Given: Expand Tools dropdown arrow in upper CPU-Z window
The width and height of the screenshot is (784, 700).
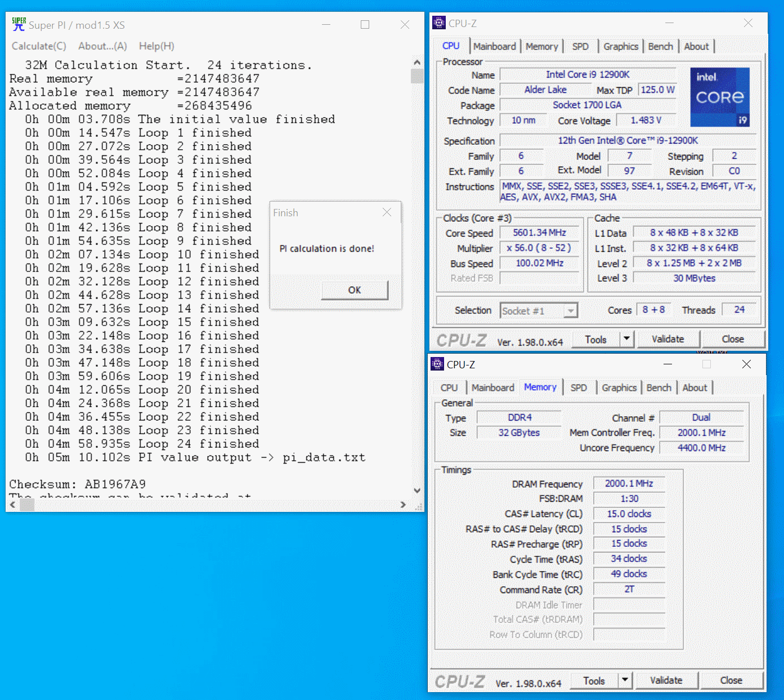Looking at the screenshot, I should (626, 340).
